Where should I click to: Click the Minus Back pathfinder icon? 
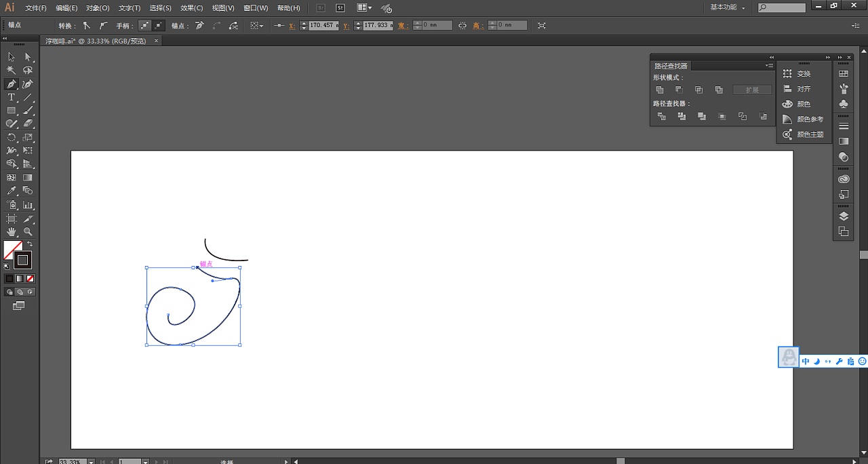point(764,117)
